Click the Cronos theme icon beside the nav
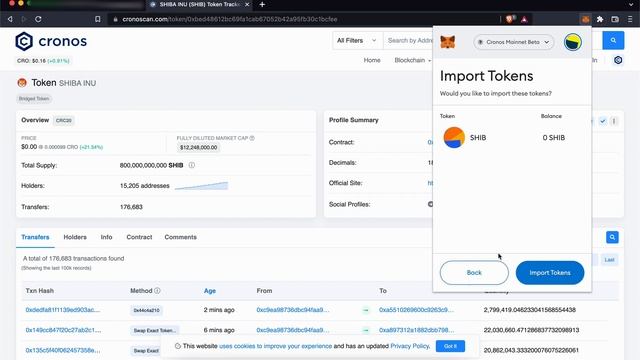 (x=618, y=60)
